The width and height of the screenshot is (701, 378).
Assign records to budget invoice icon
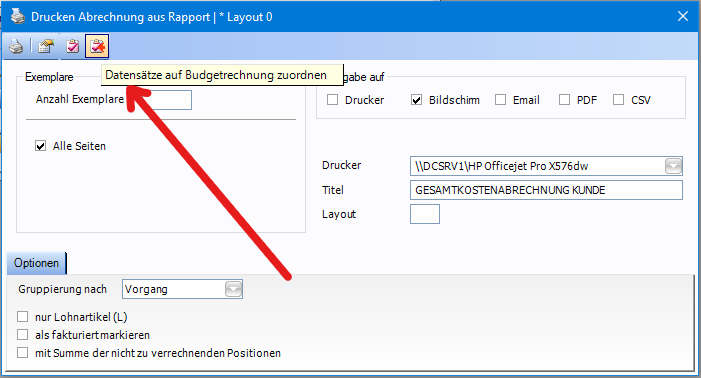click(97, 46)
